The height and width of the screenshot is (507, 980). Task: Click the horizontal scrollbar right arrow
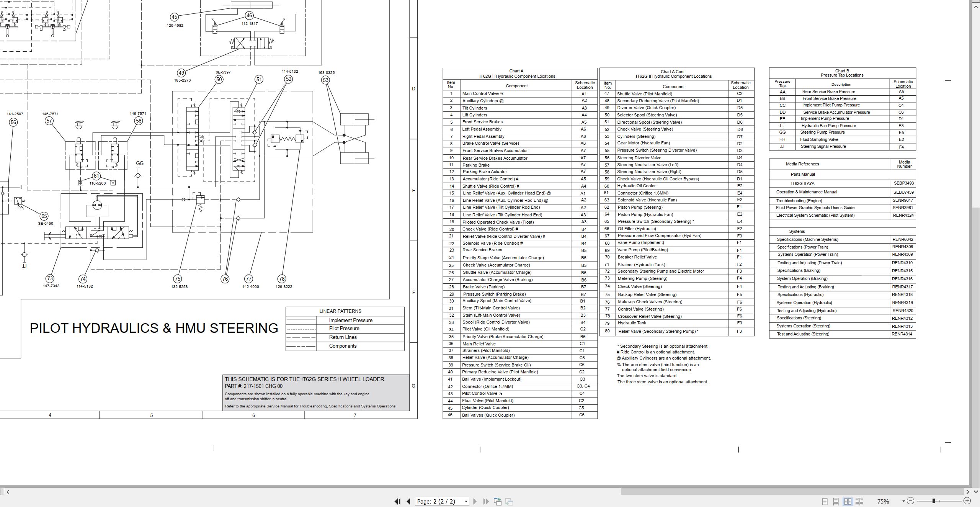pyautogui.click(x=968, y=492)
